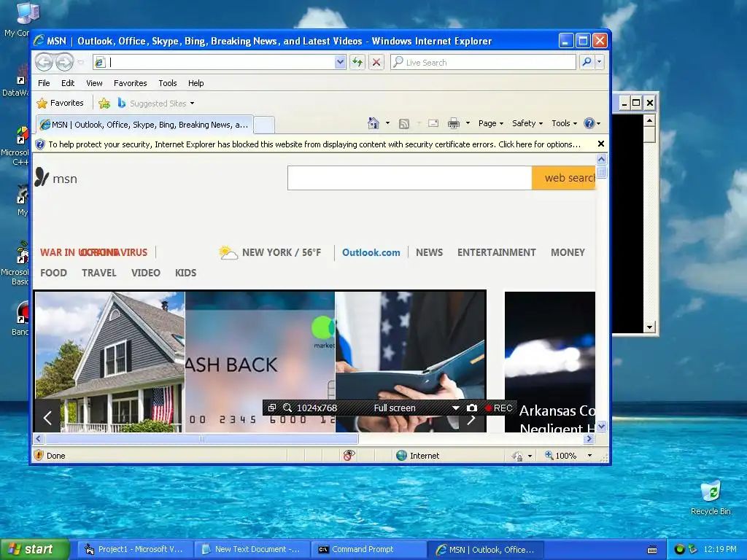Open the View menu

94,83
